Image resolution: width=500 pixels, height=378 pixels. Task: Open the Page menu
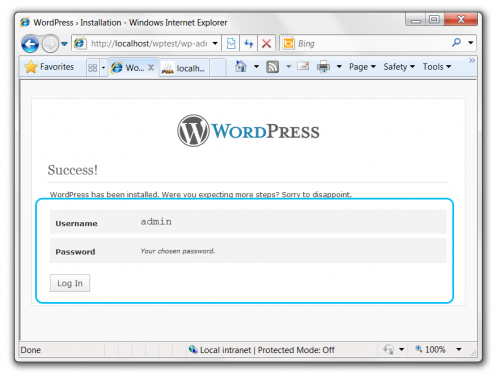click(x=362, y=67)
